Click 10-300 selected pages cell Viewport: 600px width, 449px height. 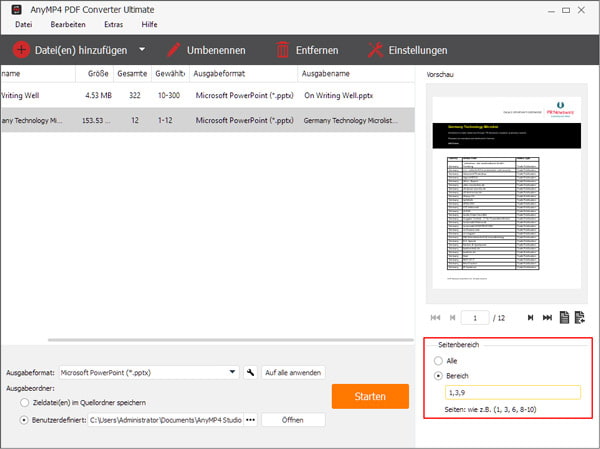click(169, 95)
